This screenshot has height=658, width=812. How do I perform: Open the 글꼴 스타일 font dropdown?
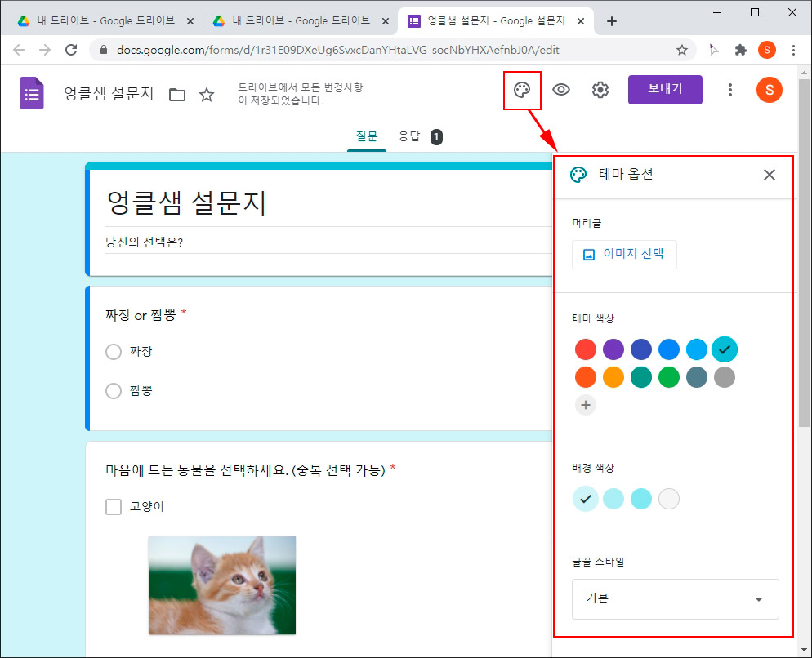pos(675,599)
